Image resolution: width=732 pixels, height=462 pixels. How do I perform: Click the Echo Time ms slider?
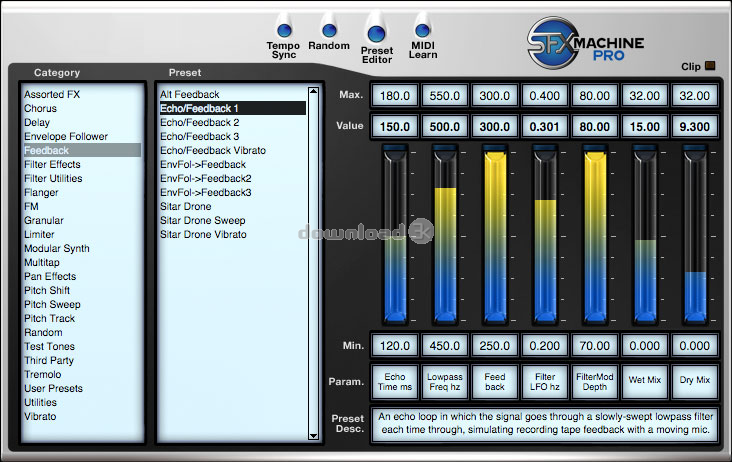point(395,234)
